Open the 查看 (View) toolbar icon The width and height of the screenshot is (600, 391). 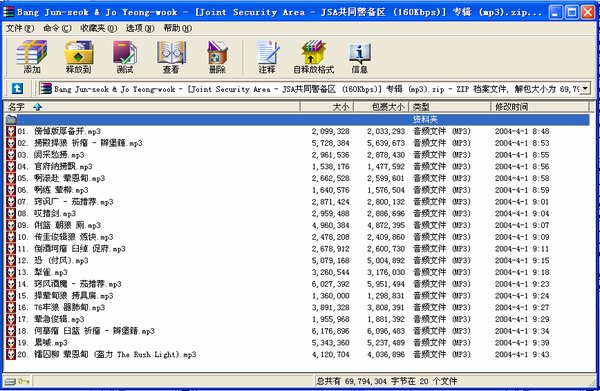click(171, 57)
